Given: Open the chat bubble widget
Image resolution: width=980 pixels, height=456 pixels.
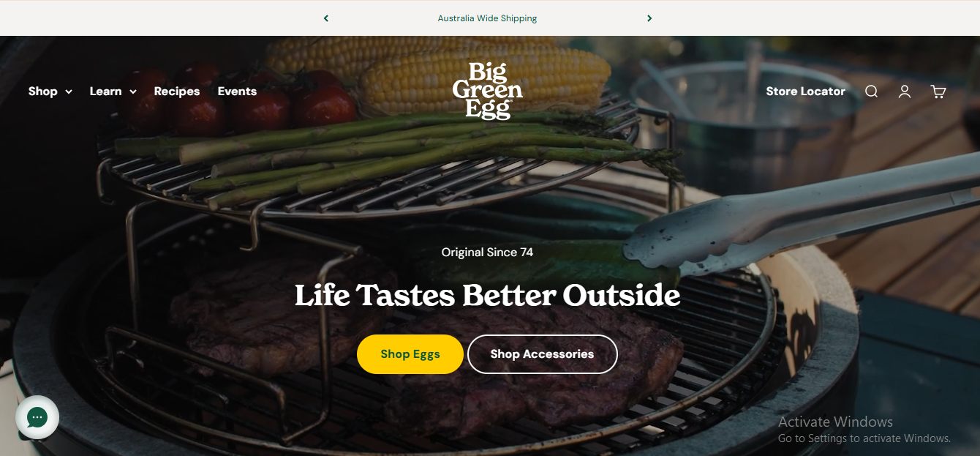Looking at the screenshot, I should click(37, 417).
